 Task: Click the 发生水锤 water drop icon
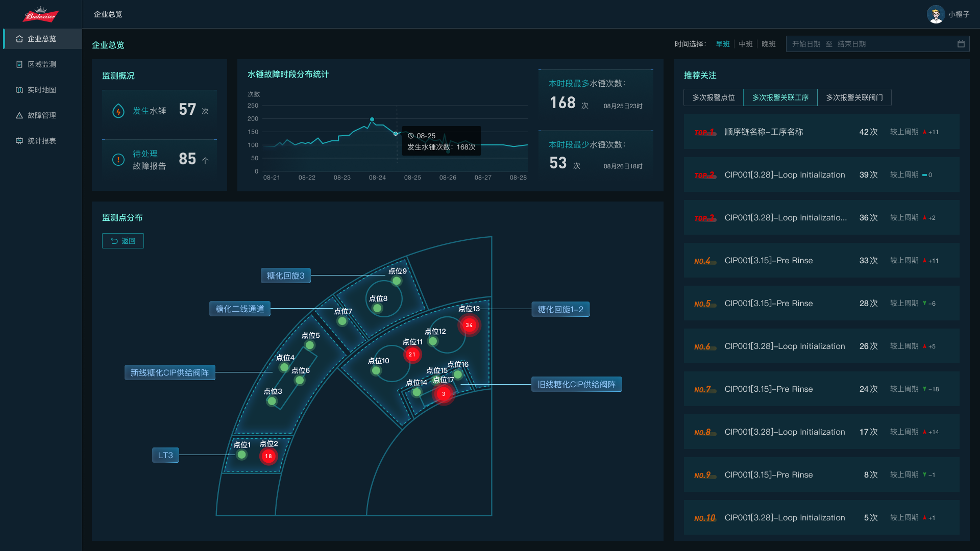point(118,111)
